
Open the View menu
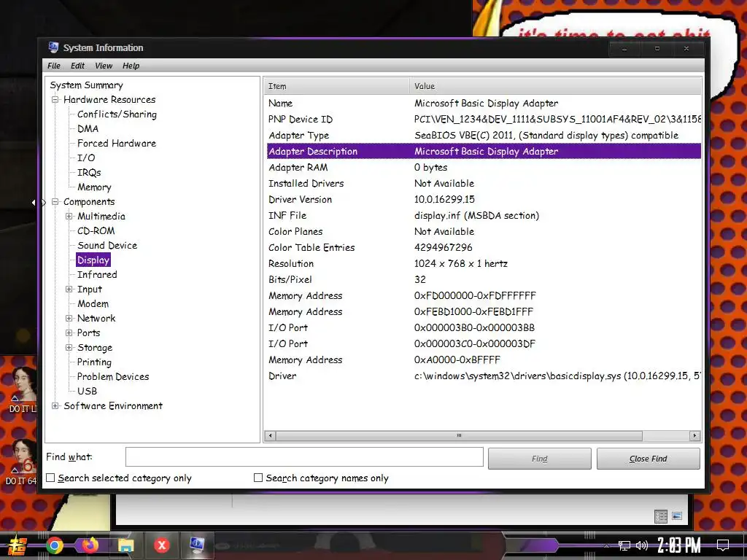point(104,66)
